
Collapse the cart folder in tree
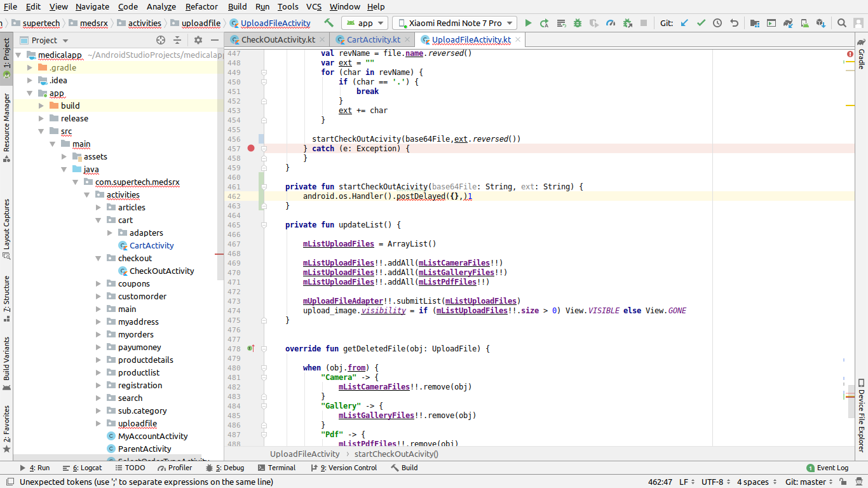pos(98,220)
